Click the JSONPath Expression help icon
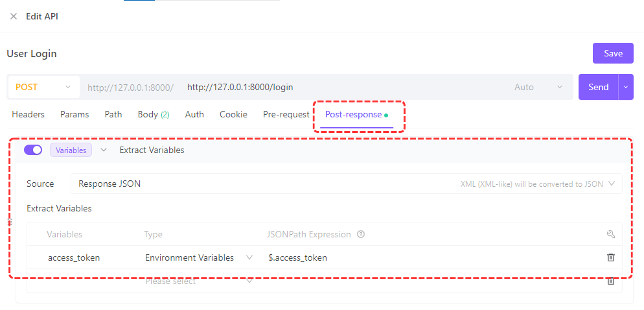 tap(361, 234)
